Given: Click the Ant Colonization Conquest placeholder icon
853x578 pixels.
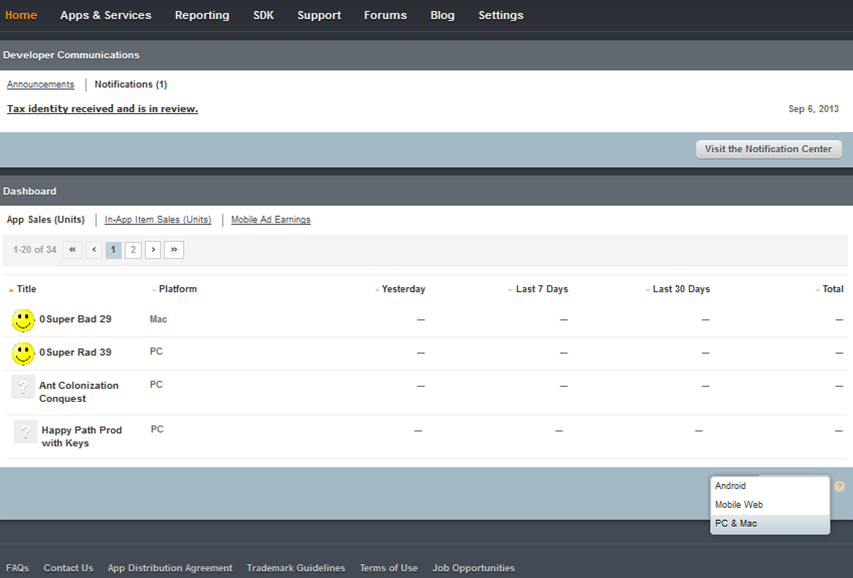Looking at the screenshot, I should point(23,387).
